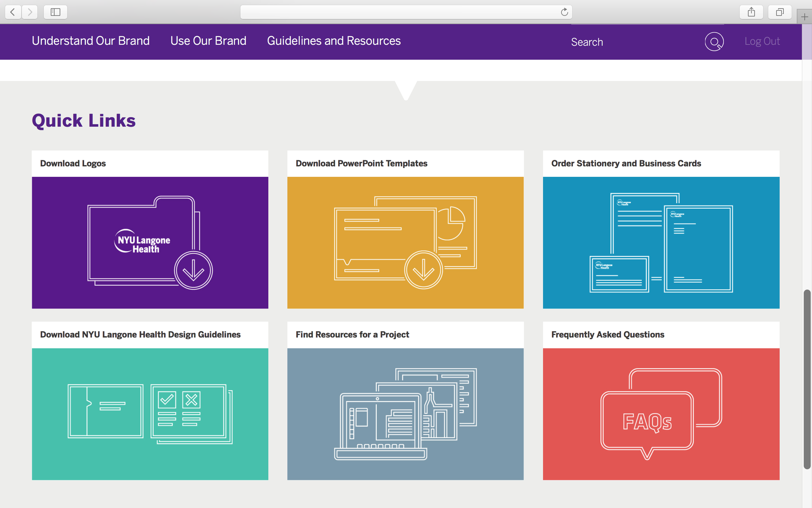Viewport: 812px width, 508px height.
Task: Click the browser back arrow
Action: [13, 12]
